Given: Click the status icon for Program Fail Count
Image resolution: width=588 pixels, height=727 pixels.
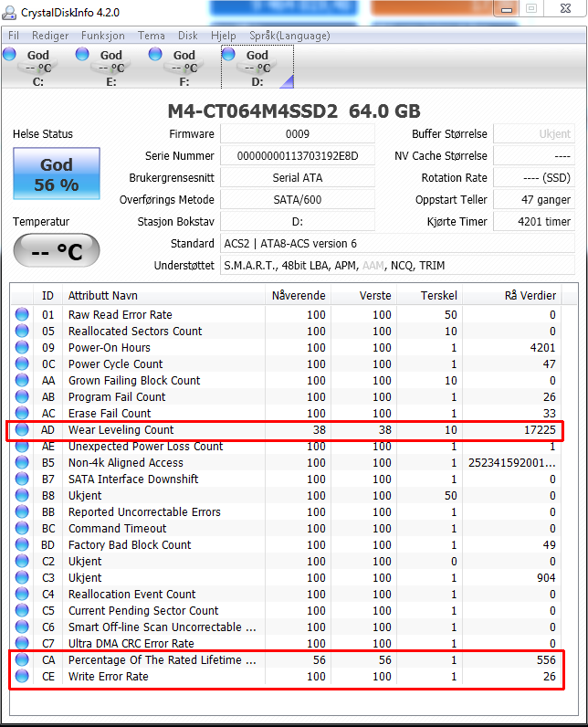Looking at the screenshot, I should (x=22, y=396).
